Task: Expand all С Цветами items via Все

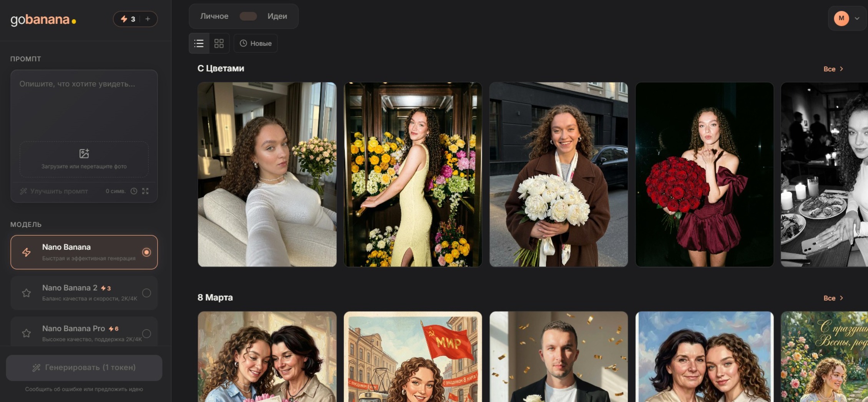Action: point(833,69)
